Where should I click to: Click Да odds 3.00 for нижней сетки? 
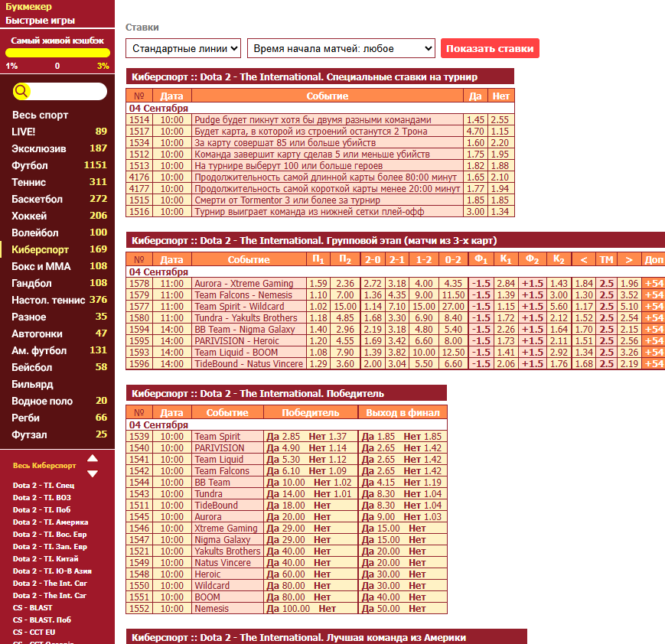point(475,212)
